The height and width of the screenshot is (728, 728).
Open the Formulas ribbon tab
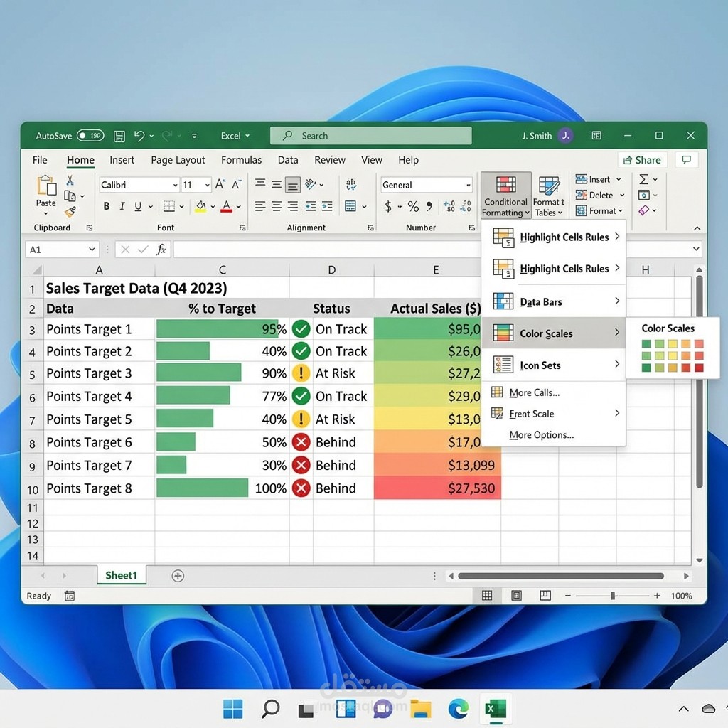tap(241, 160)
